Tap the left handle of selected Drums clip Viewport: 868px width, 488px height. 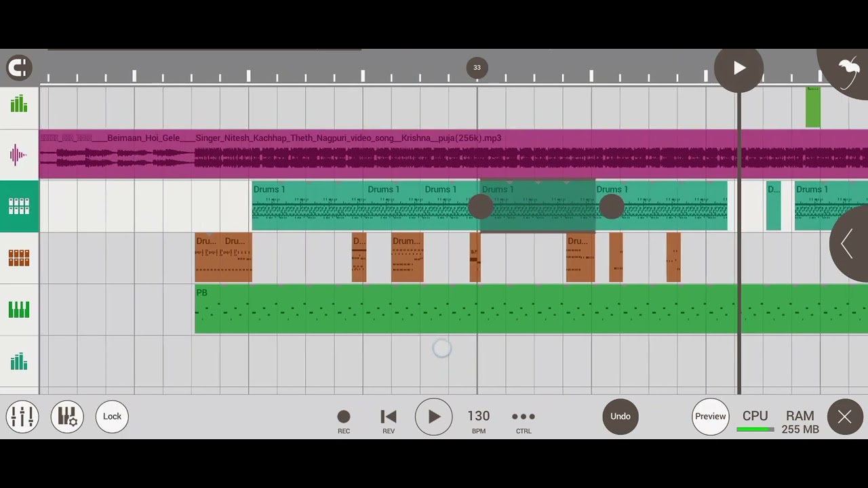pos(481,207)
